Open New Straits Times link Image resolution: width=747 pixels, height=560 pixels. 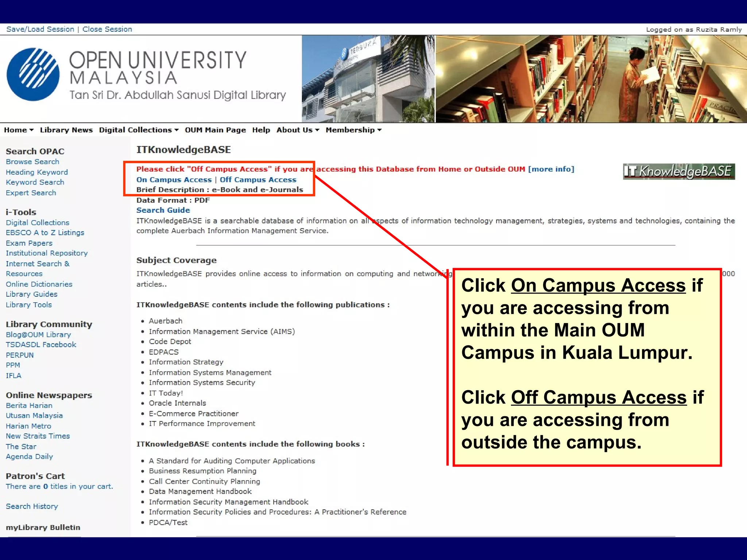click(38, 436)
